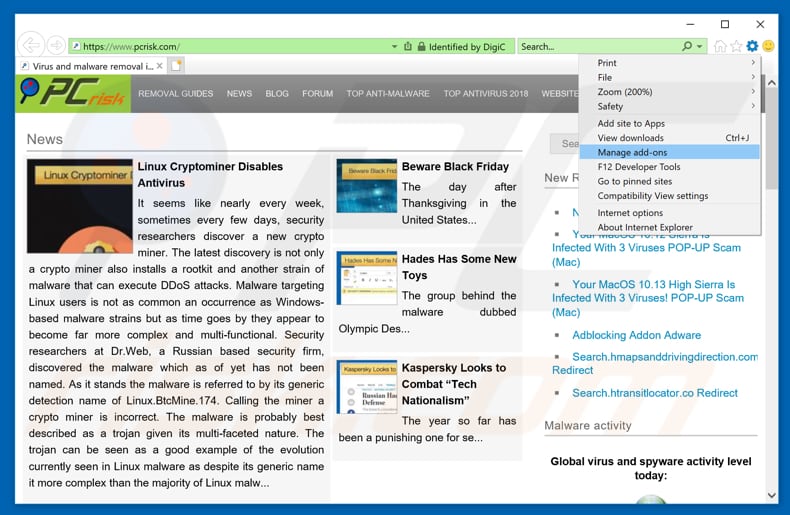Open 'Compatibility View settings'
This screenshot has height=515, width=790.
[670, 196]
